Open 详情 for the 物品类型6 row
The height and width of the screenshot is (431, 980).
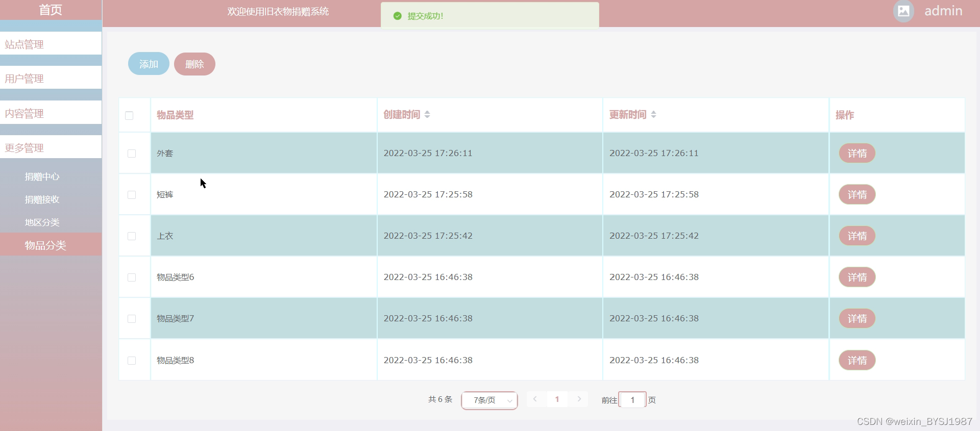pyautogui.click(x=857, y=277)
